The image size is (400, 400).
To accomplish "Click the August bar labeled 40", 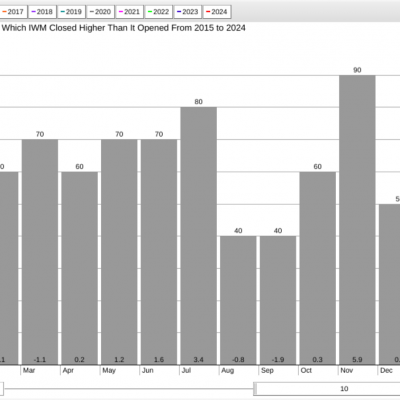I will click(238, 300).
